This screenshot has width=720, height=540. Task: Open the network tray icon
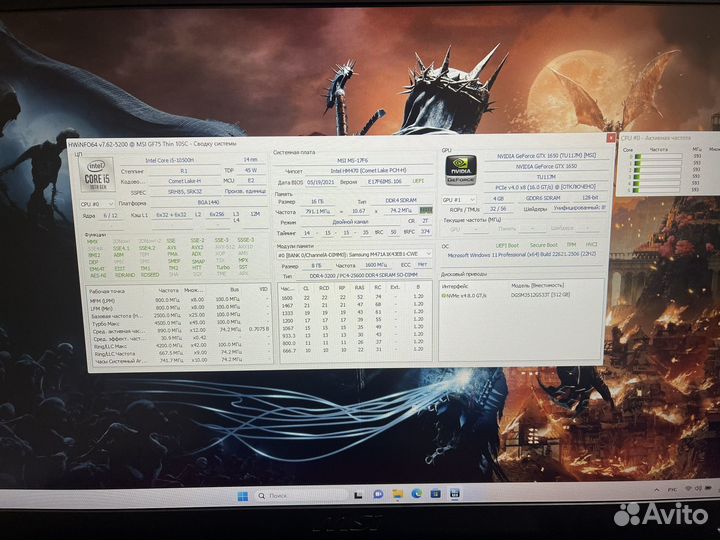coord(688,489)
